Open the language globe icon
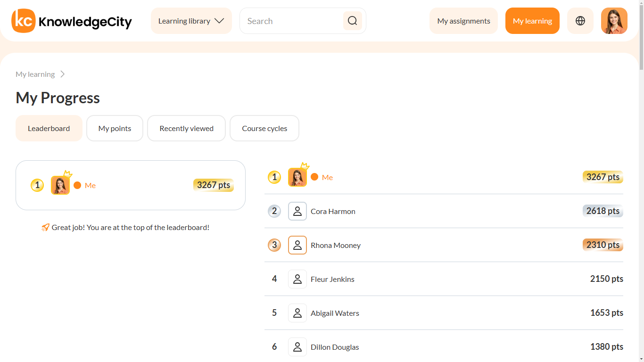Image resolution: width=644 pixels, height=362 pixels. (x=580, y=21)
